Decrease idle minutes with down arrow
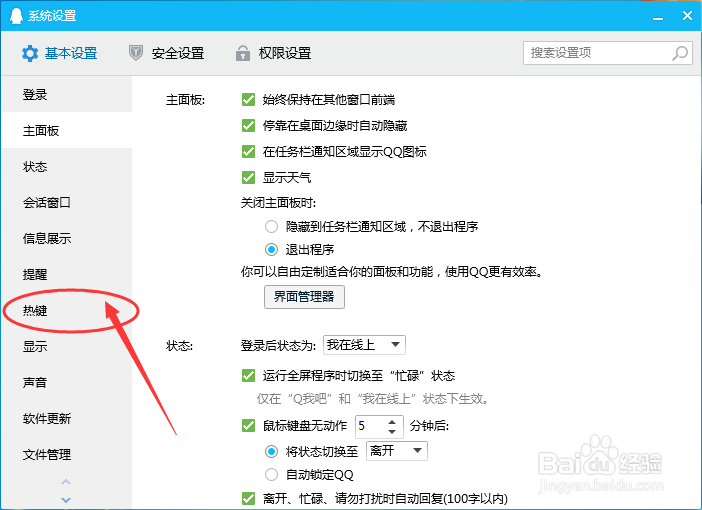 (x=392, y=432)
